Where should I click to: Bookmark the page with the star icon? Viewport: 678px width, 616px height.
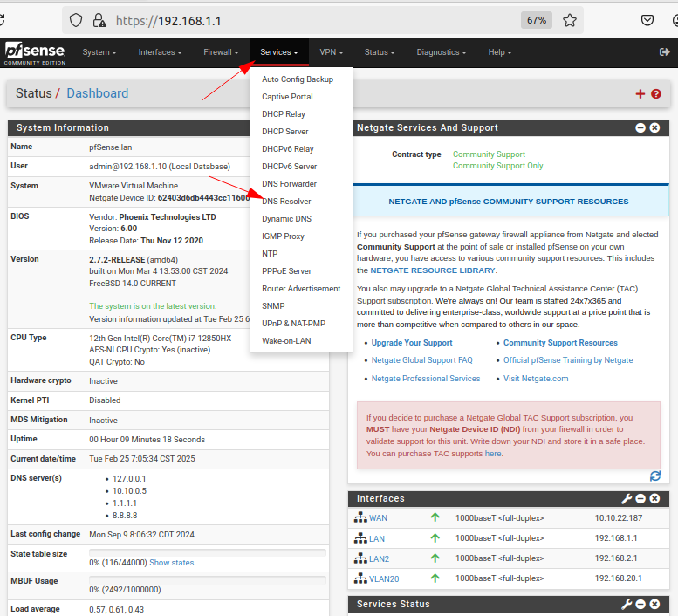(x=570, y=20)
